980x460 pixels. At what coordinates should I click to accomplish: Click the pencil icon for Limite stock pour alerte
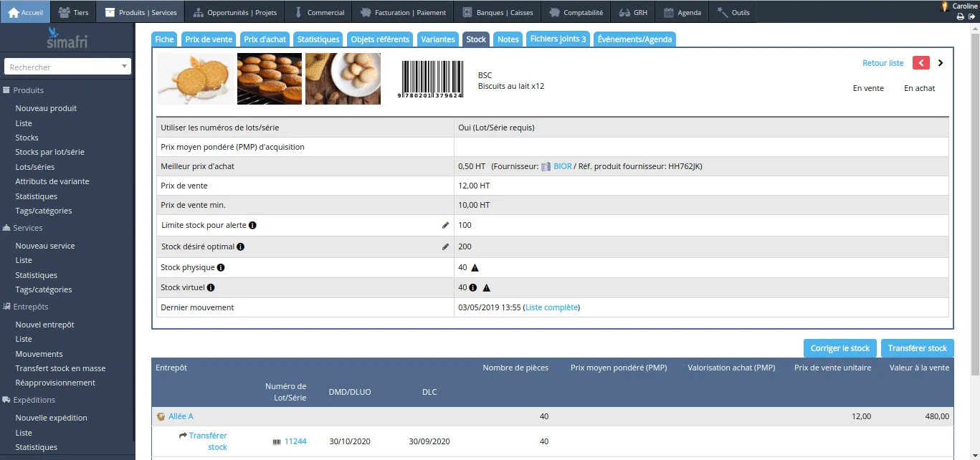[445, 225]
